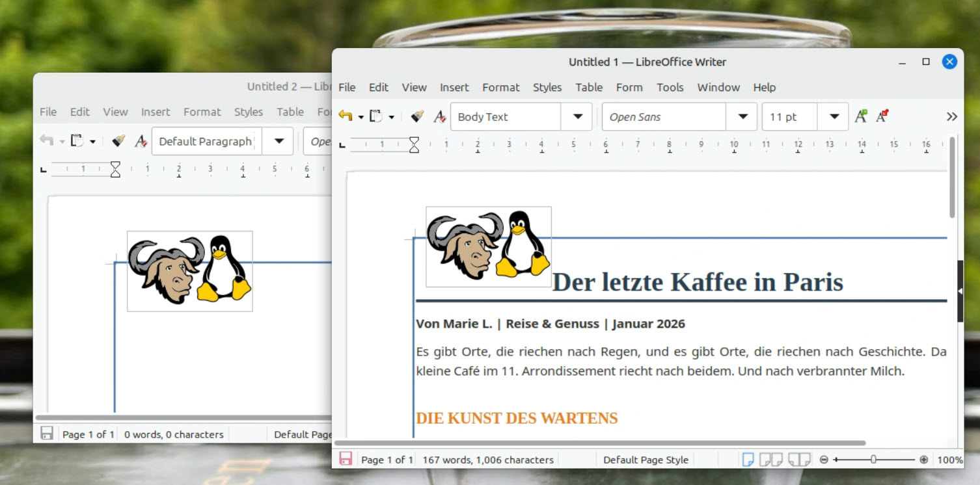Screen dimensions: 980x485
Task: Open the Body Text paragraph style dropdown
Action: coord(577,117)
